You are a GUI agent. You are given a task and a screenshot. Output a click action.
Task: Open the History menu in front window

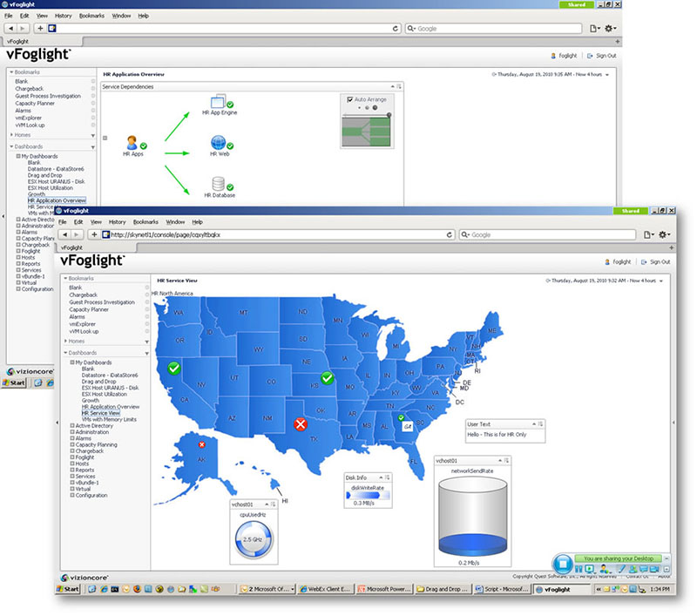118,222
